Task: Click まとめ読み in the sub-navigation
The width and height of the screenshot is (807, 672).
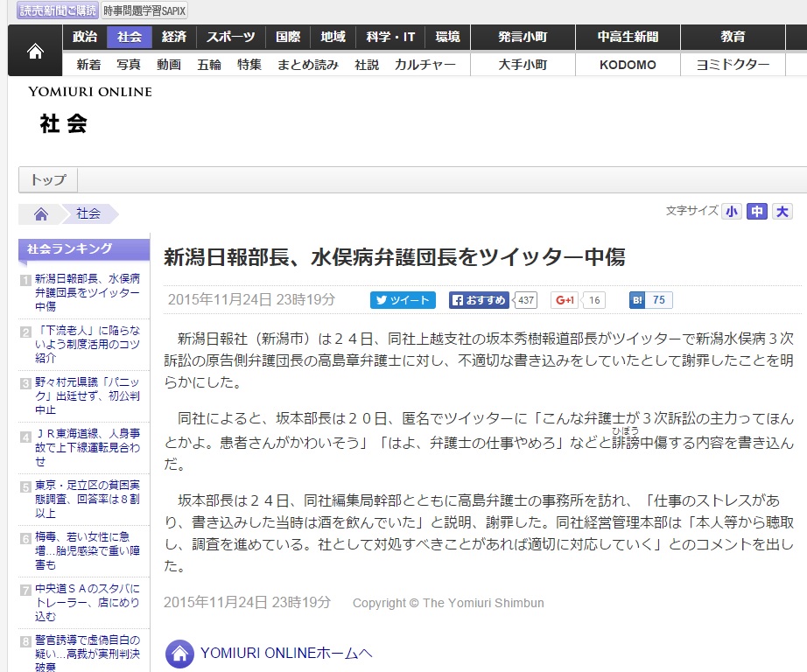Action: (308, 65)
